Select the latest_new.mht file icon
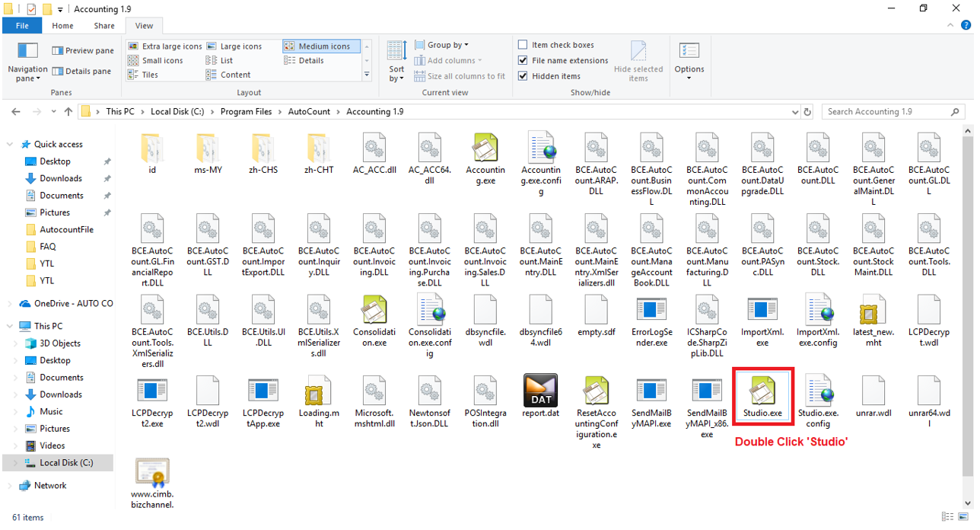980x530 pixels. [873, 308]
